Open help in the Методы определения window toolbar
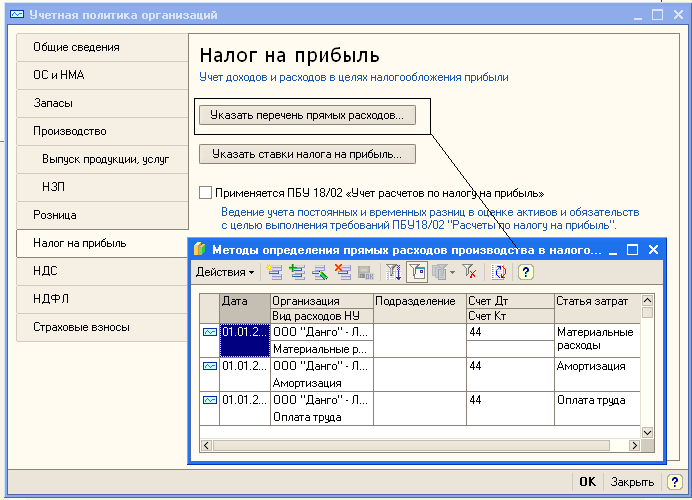 tap(526, 272)
